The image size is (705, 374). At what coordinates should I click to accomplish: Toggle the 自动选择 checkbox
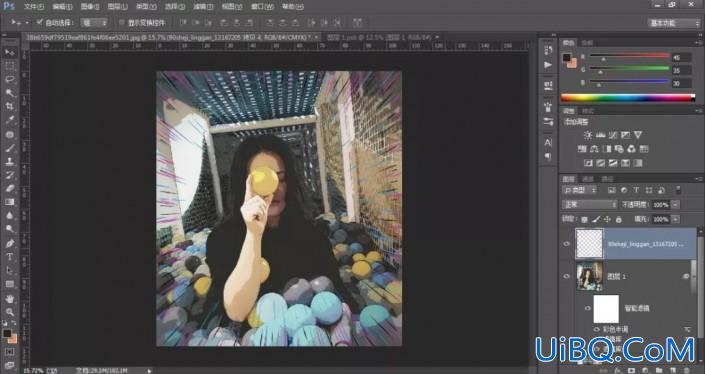coord(40,22)
